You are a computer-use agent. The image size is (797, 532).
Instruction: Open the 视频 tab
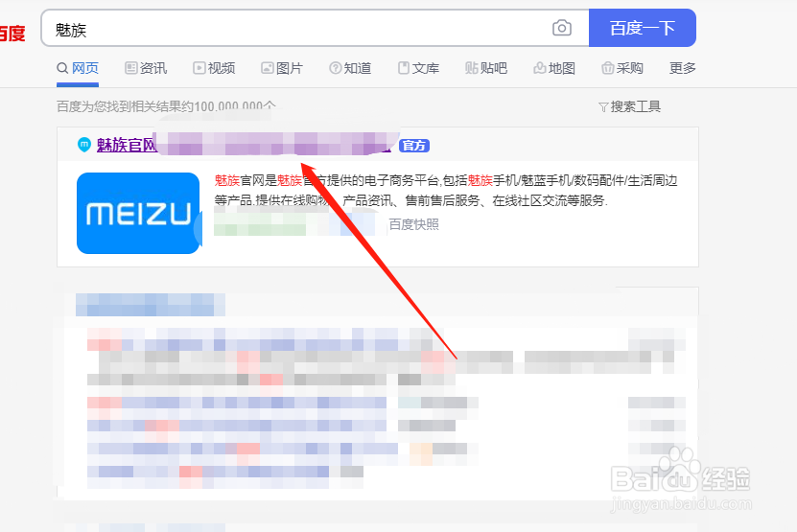214,68
